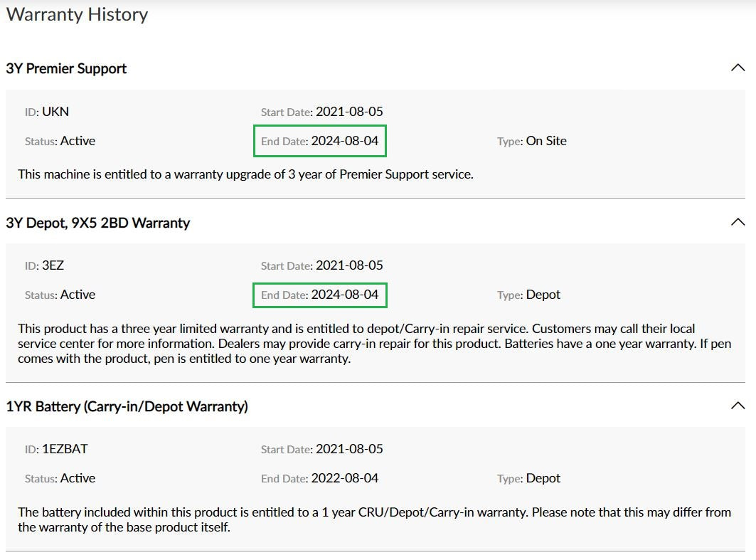Click the 1EZBAT warranty ID

(x=65, y=449)
